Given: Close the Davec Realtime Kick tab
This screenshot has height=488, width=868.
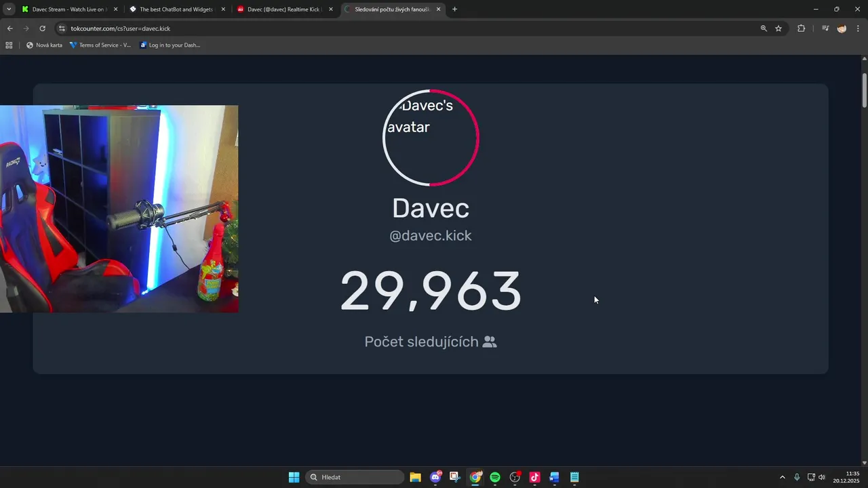Looking at the screenshot, I should click(331, 9).
